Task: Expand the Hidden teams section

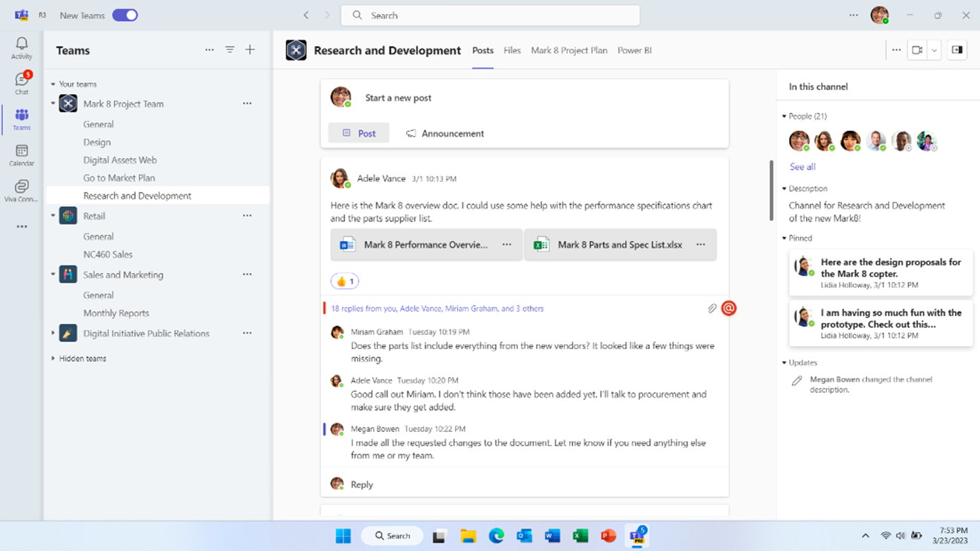Action: tap(53, 359)
